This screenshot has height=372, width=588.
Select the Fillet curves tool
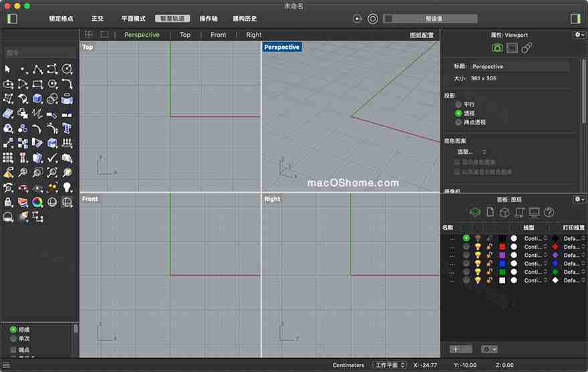coord(67,84)
